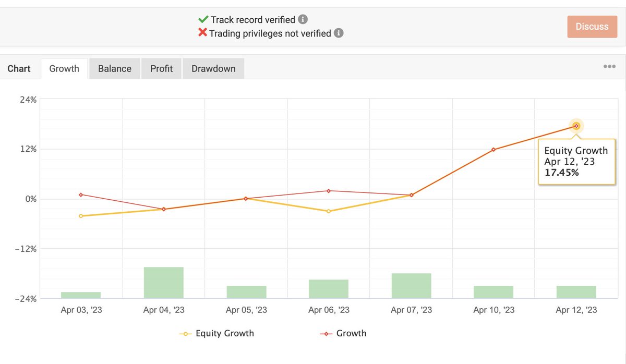Hide the Growth line via its legend entry

[351, 333]
